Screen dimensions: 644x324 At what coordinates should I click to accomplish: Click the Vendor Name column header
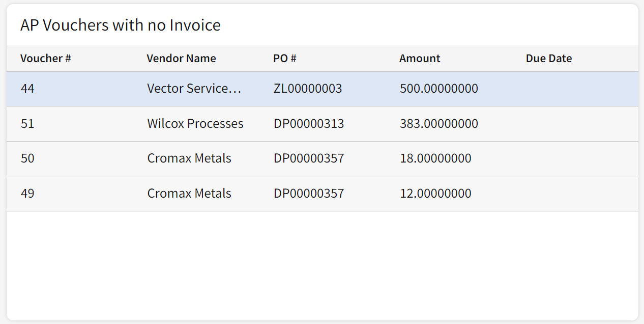[181, 59]
